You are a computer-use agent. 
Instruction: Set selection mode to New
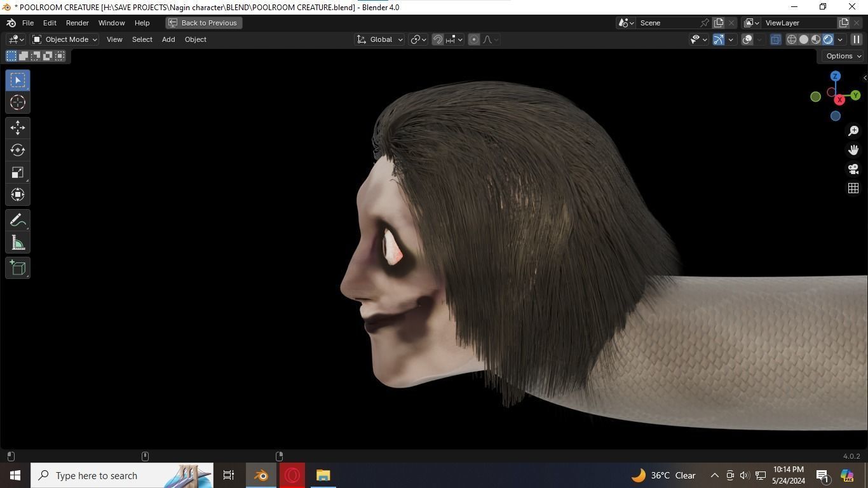tap(11, 56)
